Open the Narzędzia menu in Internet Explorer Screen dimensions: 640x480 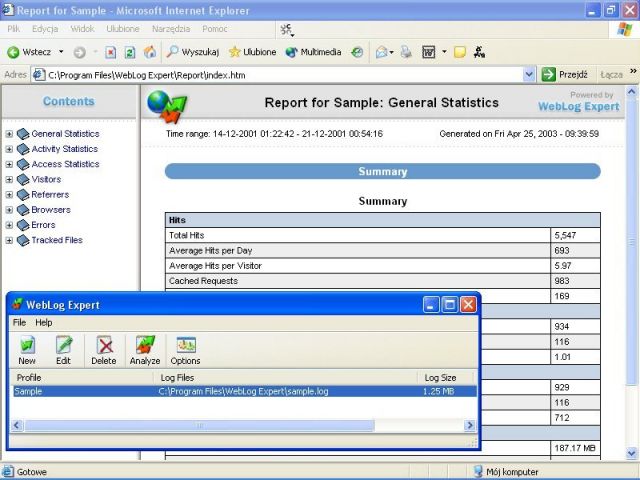click(x=171, y=29)
